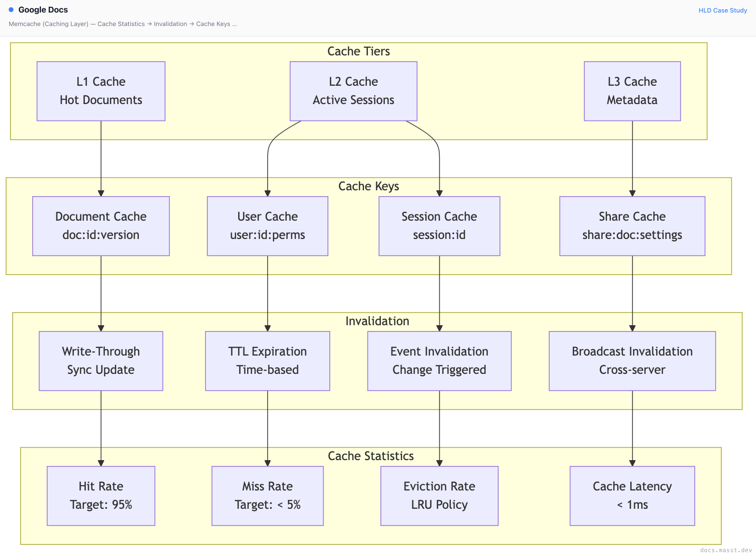Select the Write-Through Sync Update node

(101, 361)
